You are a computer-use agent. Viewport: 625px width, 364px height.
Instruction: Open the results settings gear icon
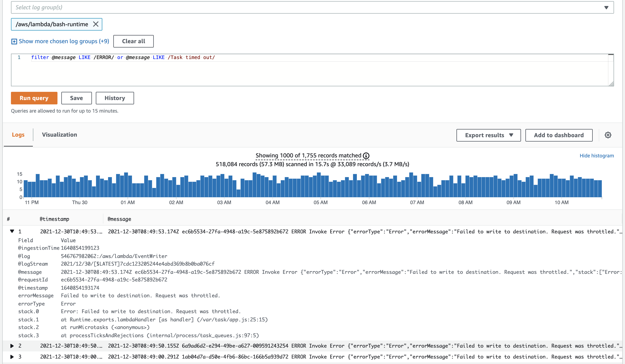tap(608, 135)
